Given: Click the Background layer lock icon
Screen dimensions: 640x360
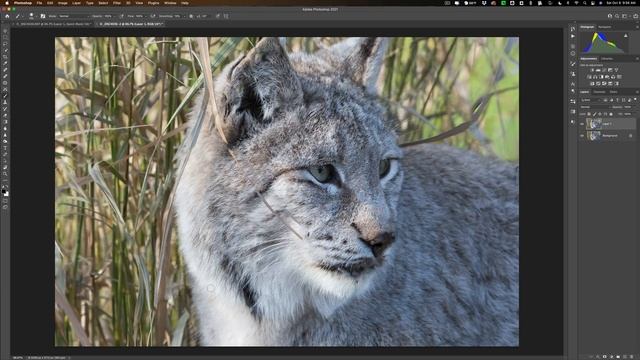Looking at the screenshot, I should pos(631,136).
